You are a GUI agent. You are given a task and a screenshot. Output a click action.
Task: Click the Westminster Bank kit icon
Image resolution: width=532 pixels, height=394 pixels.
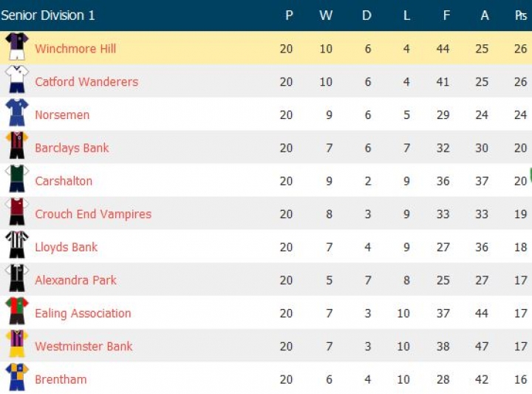[16, 345]
